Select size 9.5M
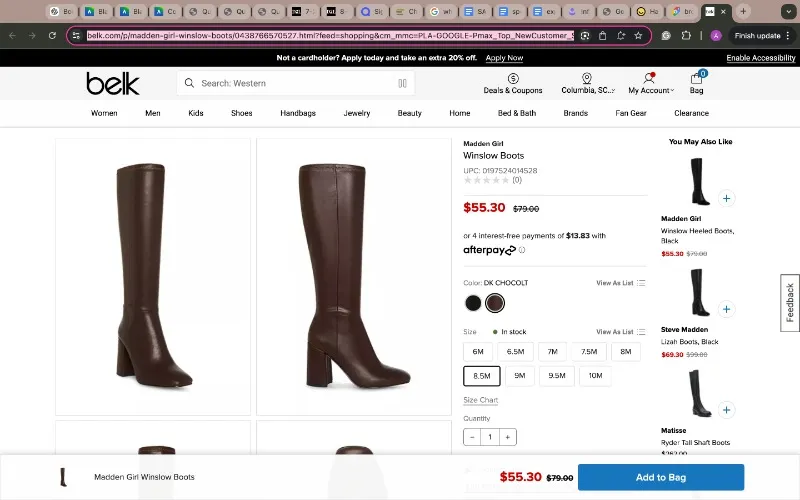This screenshot has width=800, height=500. click(557, 376)
